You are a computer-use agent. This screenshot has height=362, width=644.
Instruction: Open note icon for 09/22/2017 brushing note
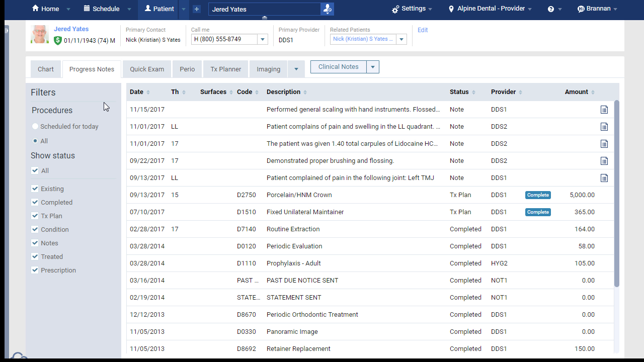(x=604, y=161)
